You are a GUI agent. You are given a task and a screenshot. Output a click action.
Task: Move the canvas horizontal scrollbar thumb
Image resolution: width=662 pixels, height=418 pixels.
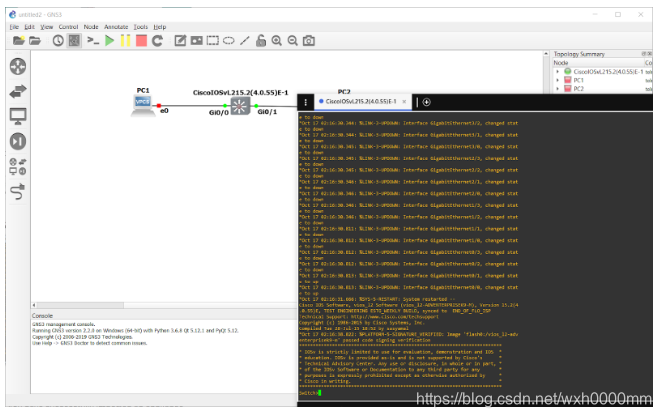tap(81, 305)
